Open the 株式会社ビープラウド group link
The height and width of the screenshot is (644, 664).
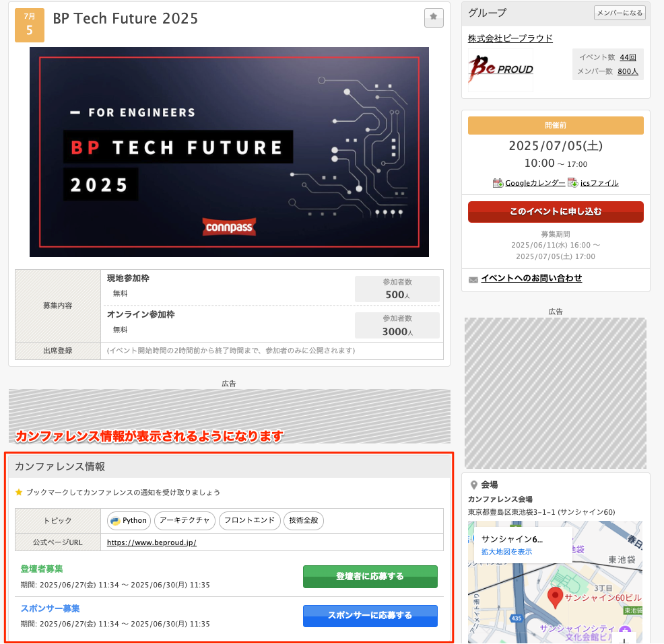coord(510,38)
